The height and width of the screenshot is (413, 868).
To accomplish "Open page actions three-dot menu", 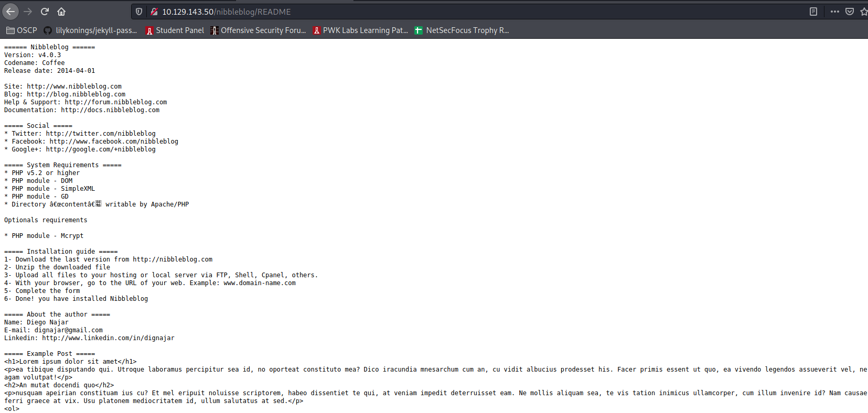I will point(835,12).
